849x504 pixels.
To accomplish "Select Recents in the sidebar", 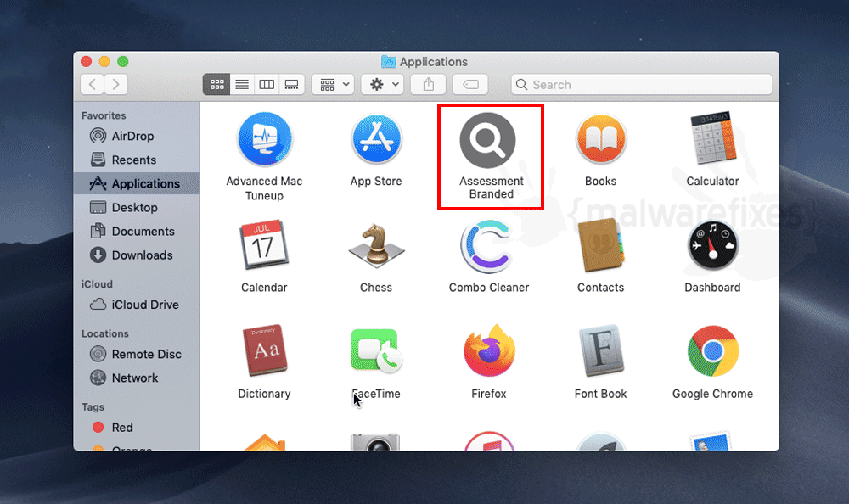I will click(x=137, y=160).
